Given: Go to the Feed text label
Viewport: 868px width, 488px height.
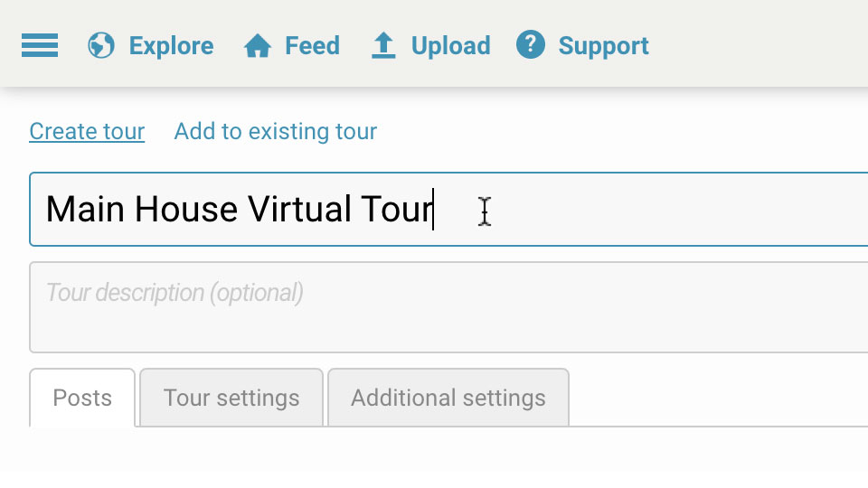Looking at the screenshot, I should tap(312, 45).
